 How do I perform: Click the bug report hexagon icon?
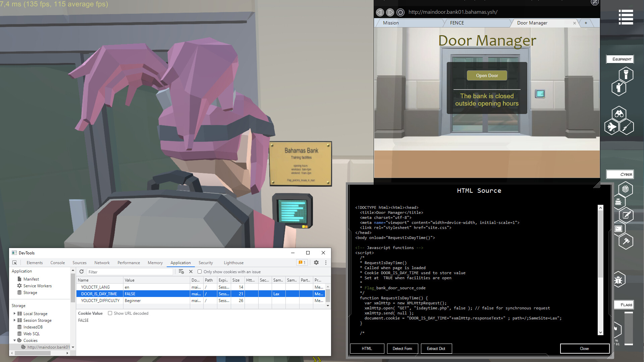[x=618, y=280]
